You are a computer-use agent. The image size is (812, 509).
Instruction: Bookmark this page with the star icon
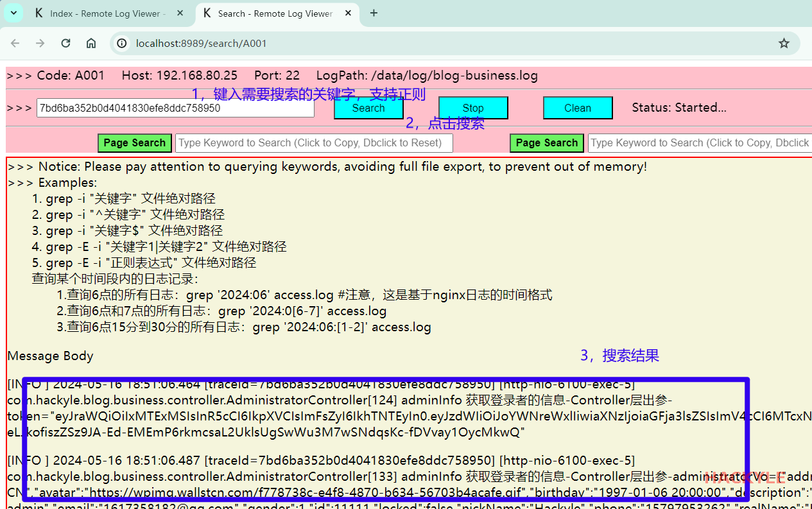(784, 43)
